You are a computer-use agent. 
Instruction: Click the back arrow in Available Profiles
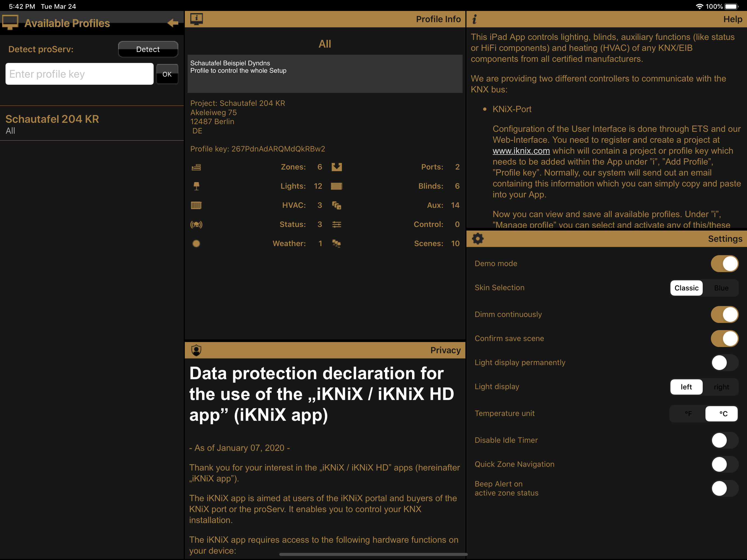click(x=173, y=23)
